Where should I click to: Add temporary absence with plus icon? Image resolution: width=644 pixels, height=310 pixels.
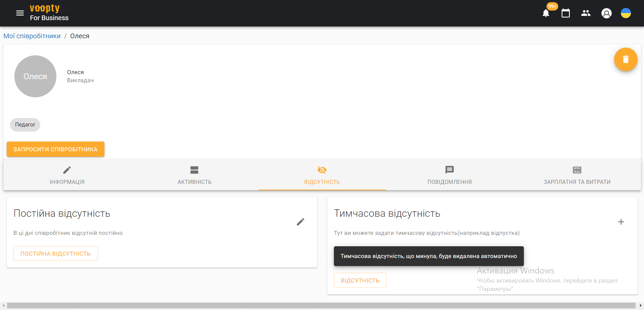[621, 222]
